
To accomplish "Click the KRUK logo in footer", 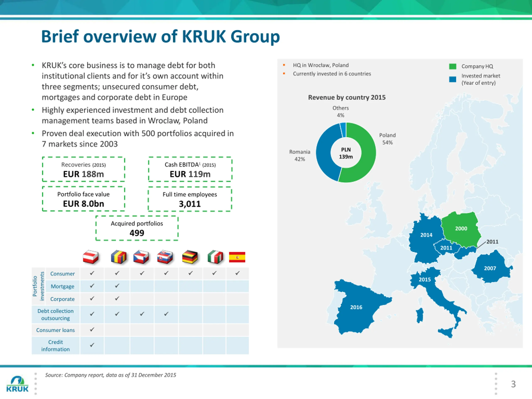I will click(x=17, y=384).
